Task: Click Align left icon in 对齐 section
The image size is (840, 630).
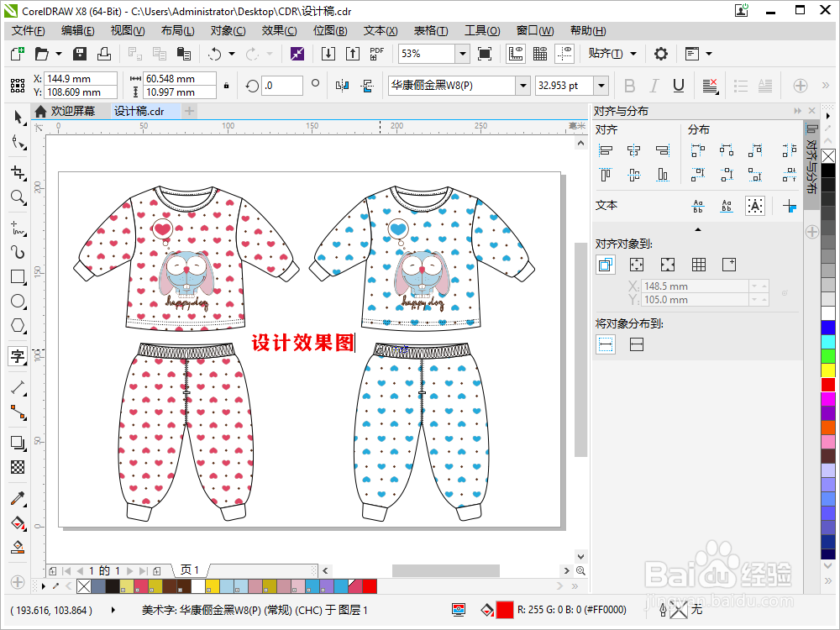Action: (606, 150)
